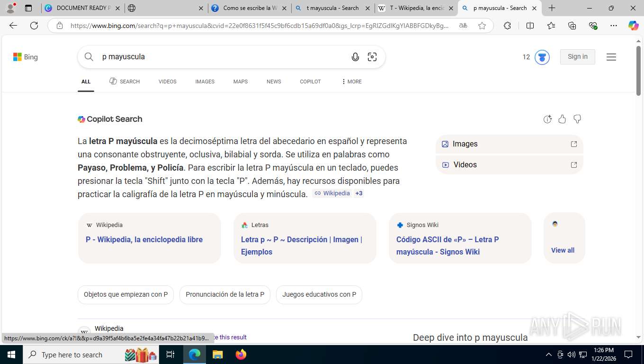This screenshot has width=644, height=364.
Task: Click the taskbar search box
Action: 91,355
